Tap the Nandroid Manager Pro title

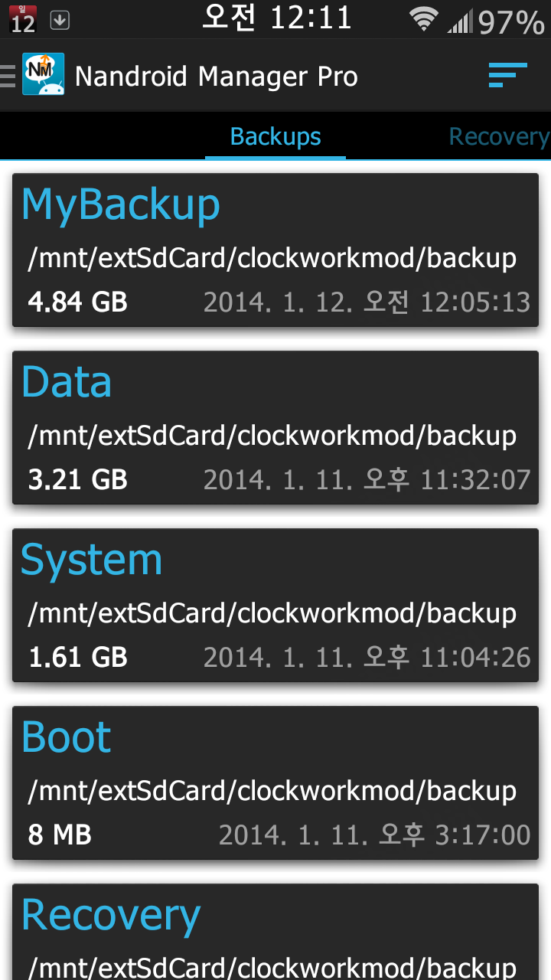pyautogui.click(x=217, y=77)
